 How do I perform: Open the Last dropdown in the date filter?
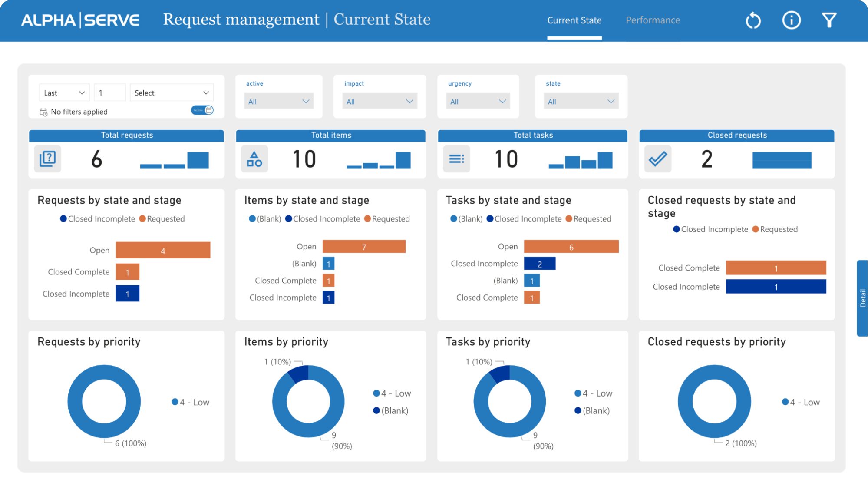tap(63, 93)
